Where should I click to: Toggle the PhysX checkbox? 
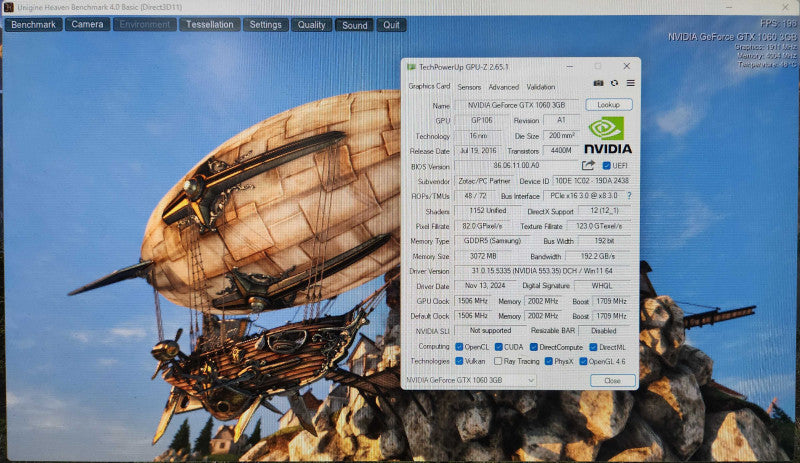(x=548, y=361)
